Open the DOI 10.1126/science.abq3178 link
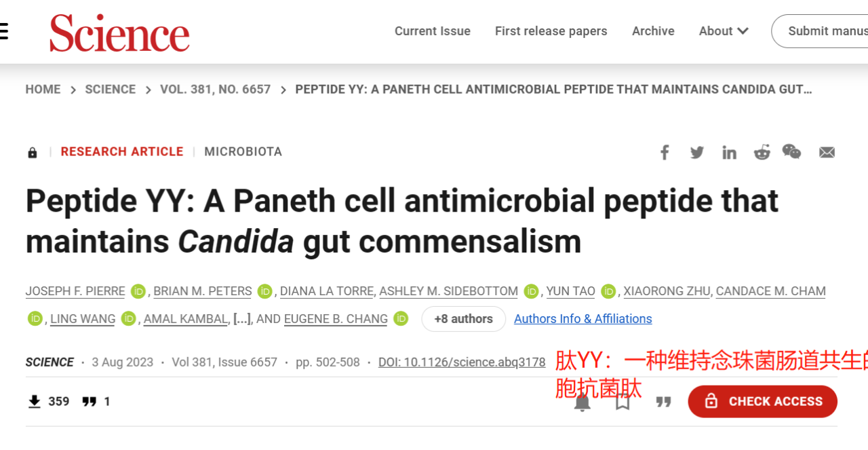This screenshot has width=868, height=450. coord(462,362)
